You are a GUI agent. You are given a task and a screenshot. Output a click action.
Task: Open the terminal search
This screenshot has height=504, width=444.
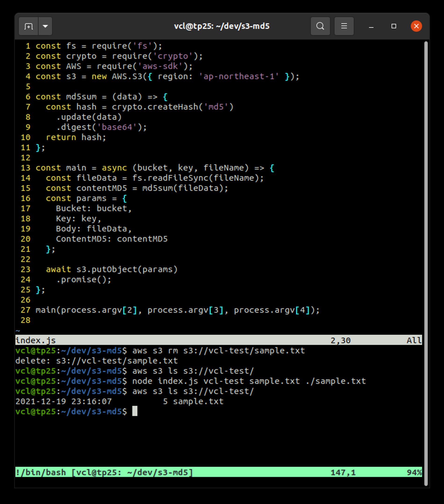[320, 26]
